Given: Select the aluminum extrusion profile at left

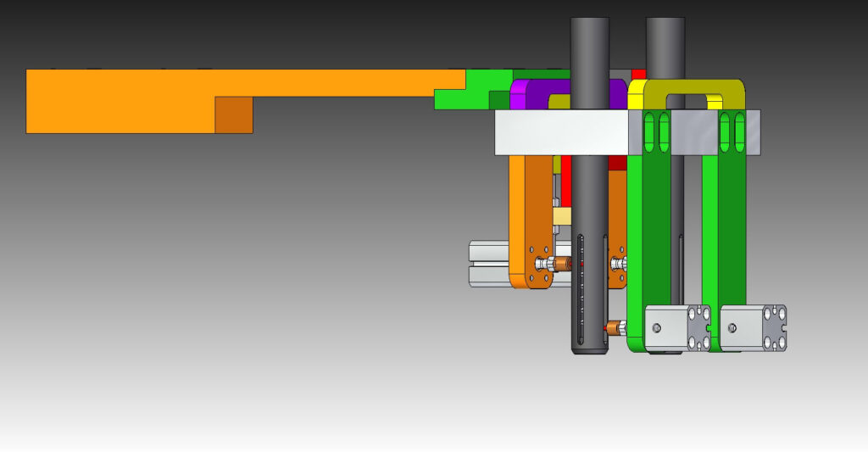Looking at the screenshot, I should point(489,264).
